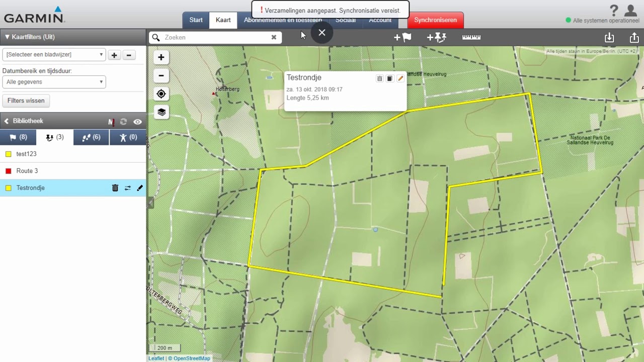Viewport: 644px width, 362px height.
Task: Edit Testrondje in the library list
Action: (x=140, y=188)
